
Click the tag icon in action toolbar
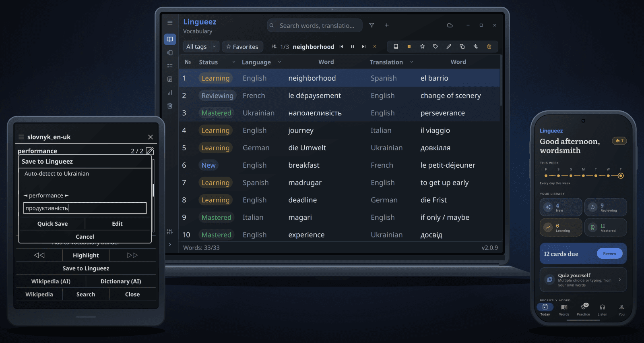tap(436, 47)
